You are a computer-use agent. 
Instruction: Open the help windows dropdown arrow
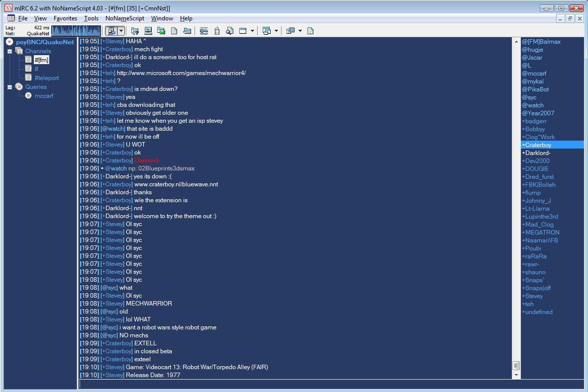tap(300, 31)
